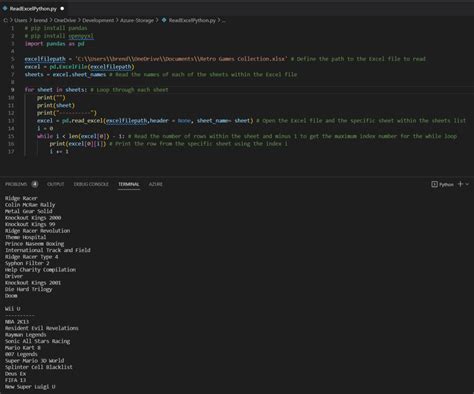Click terminal line 'Prince Naseem Boxing'
The height and width of the screenshot is (394, 474).
(x=34, y=244)
